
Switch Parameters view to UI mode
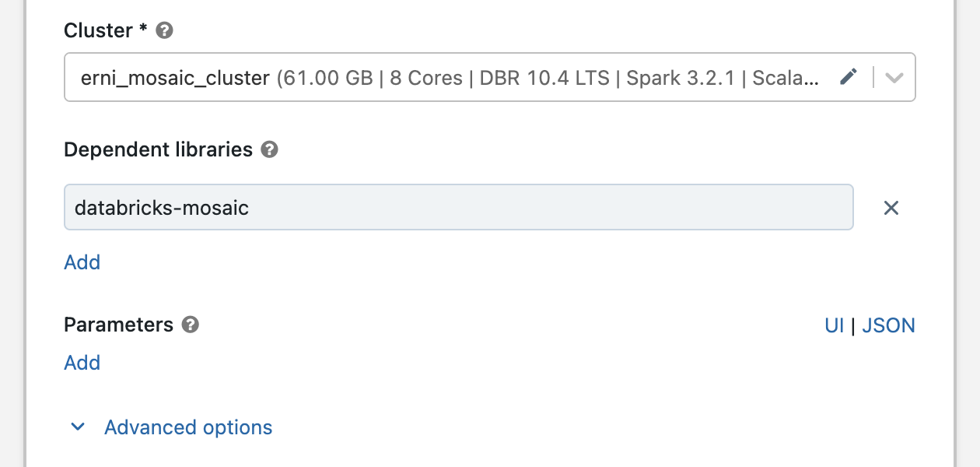click(x=835, y=325)
